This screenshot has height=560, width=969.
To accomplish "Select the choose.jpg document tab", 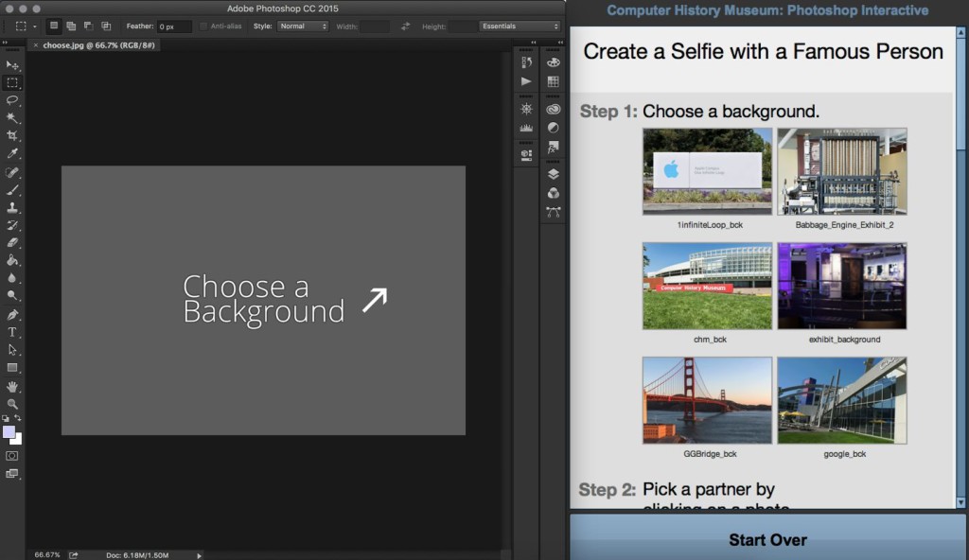I will [98, 45].
